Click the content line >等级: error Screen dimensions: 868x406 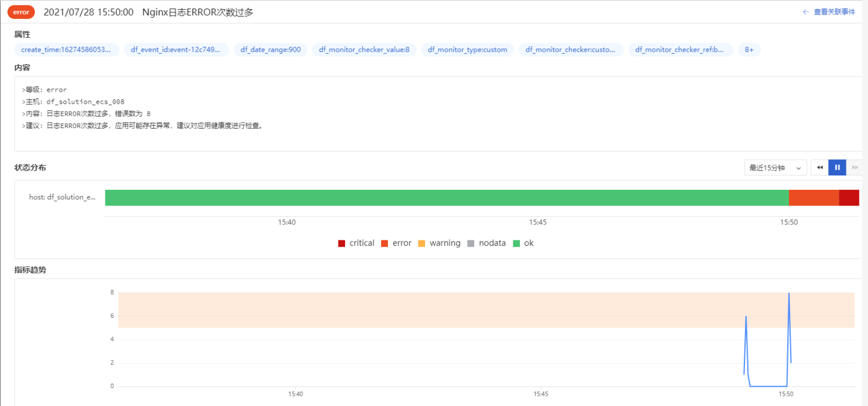pyautogui.click(x=44, y=90)
